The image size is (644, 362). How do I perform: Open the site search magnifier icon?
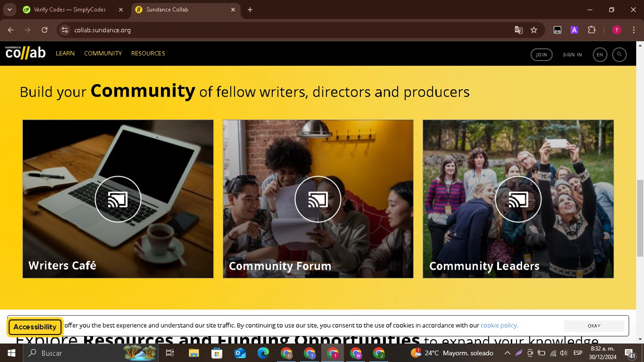pos(619,55)
